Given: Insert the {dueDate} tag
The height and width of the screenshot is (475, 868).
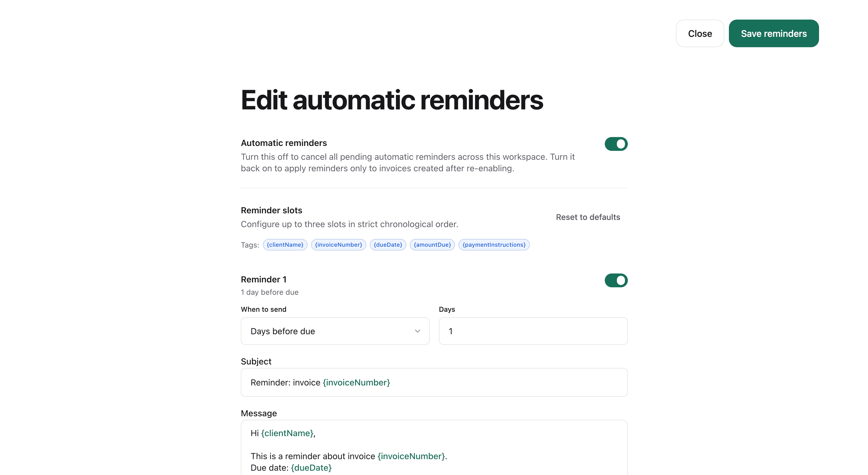Looking at the screenshot, I should click(x=388, y=245).
